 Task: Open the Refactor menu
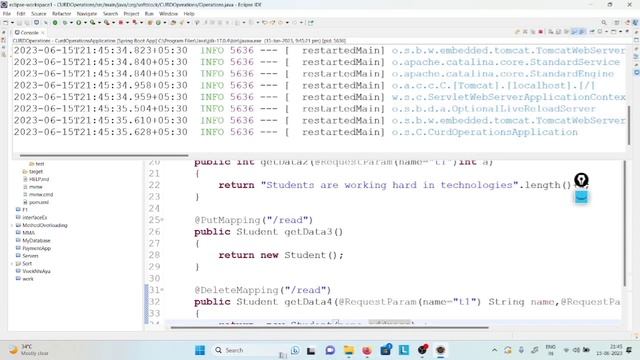tap(61, 13)
